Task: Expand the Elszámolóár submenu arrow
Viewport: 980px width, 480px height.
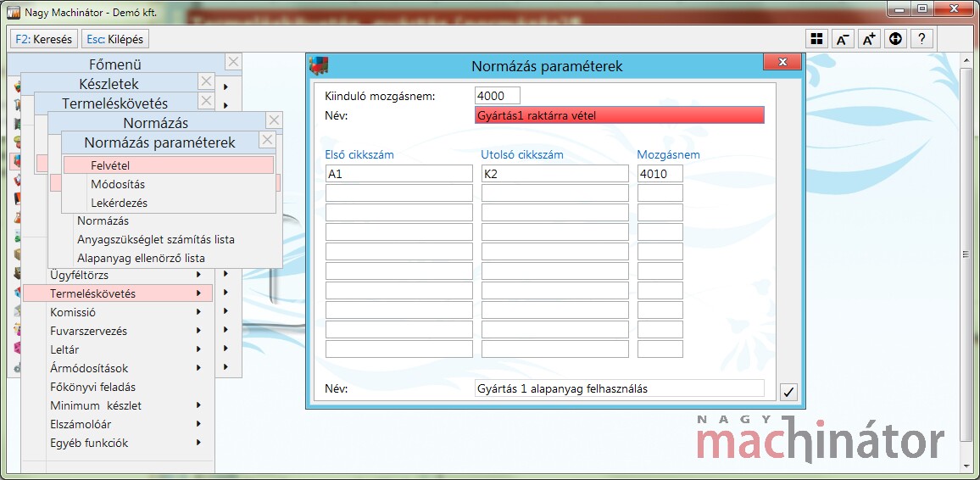Action: (x=198, y=424)
